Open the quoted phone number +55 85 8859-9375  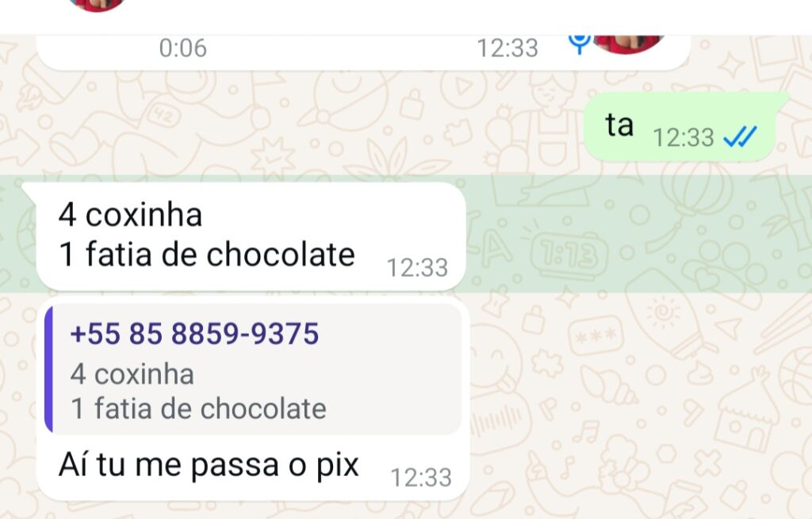coord(195,333)
